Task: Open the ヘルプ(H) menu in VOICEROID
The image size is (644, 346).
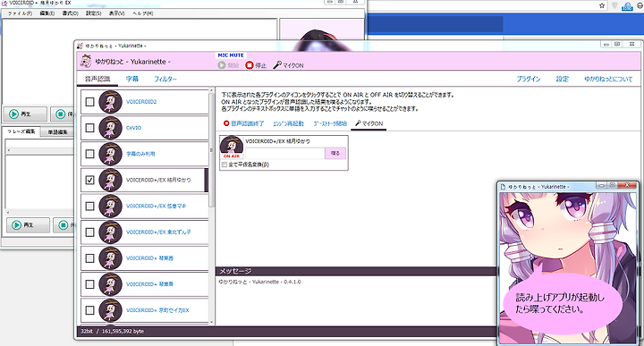Action: click(x=142, y=13)
